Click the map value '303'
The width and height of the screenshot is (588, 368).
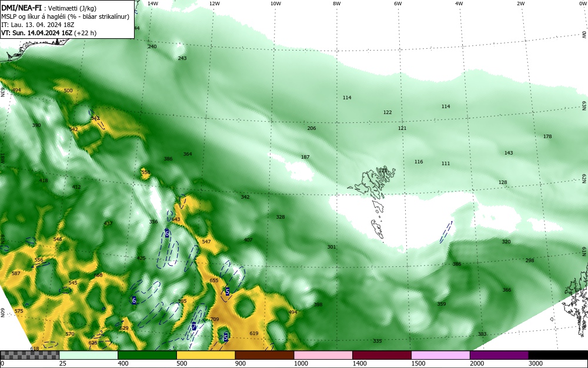click(482, 333)
